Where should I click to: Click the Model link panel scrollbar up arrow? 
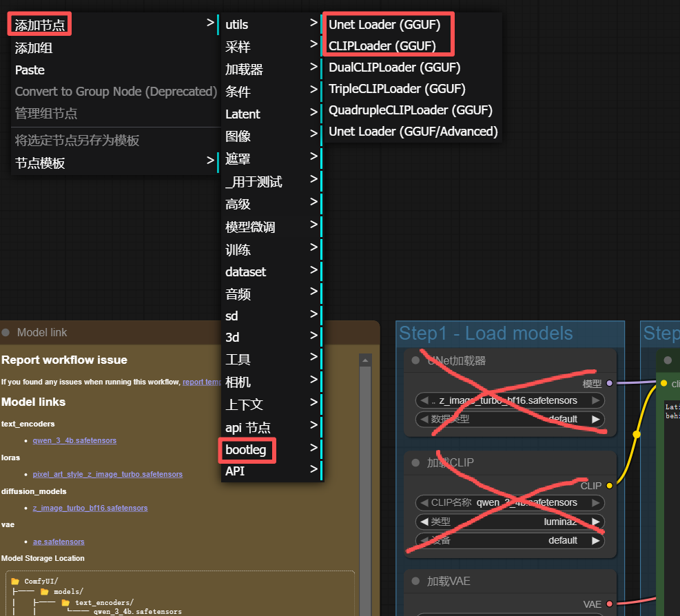pos(365,360)
